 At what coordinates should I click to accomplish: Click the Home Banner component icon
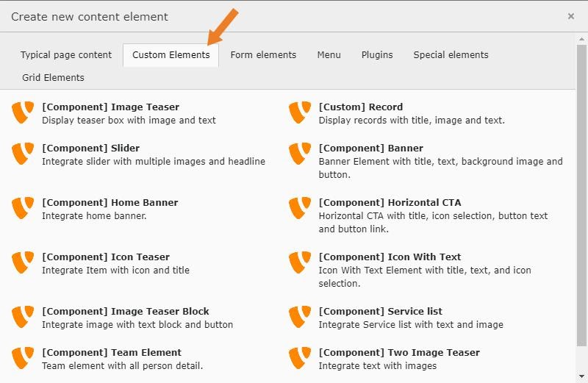(24, 208)
